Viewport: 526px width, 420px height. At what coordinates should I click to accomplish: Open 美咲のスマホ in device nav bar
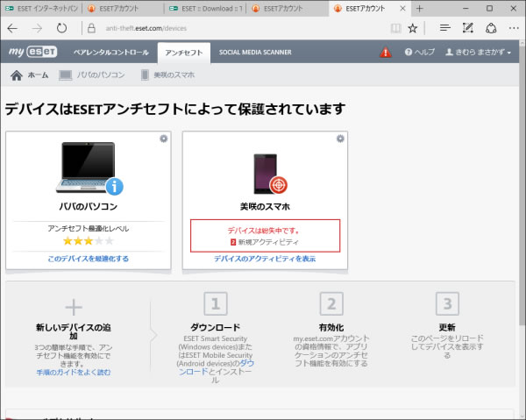[x=168, y=75]
